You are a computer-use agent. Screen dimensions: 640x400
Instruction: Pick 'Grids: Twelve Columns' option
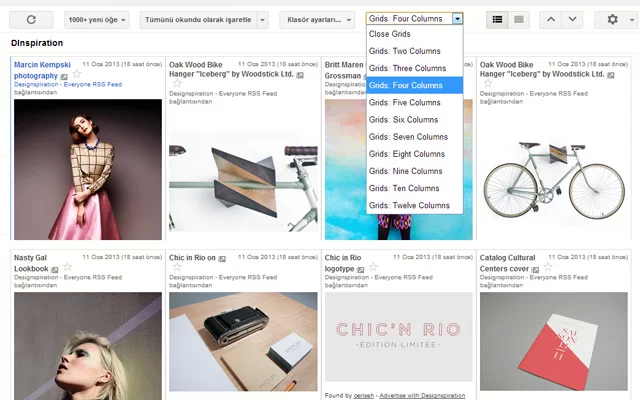coord(409,205)
